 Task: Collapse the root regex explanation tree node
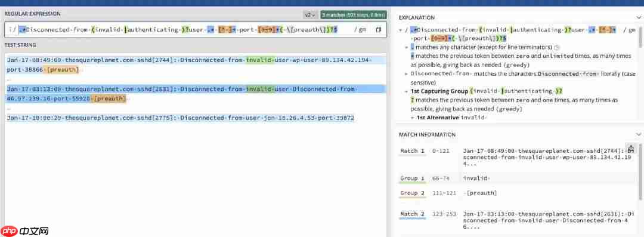click(x=401, y=30)
